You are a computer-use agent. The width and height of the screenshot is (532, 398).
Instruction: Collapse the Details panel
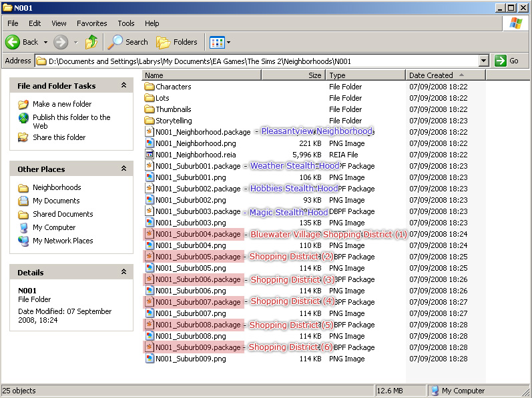(x=123, y=273)
